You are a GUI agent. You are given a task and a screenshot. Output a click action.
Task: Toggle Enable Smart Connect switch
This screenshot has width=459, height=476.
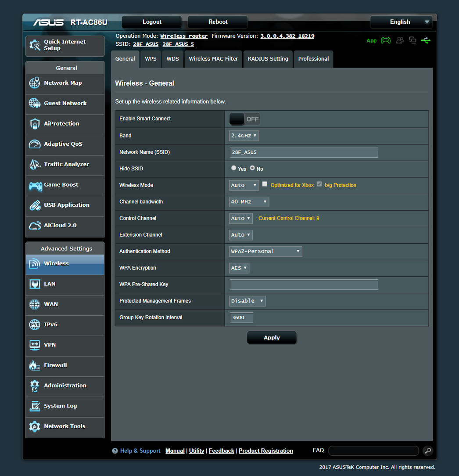tap(244, 119)
